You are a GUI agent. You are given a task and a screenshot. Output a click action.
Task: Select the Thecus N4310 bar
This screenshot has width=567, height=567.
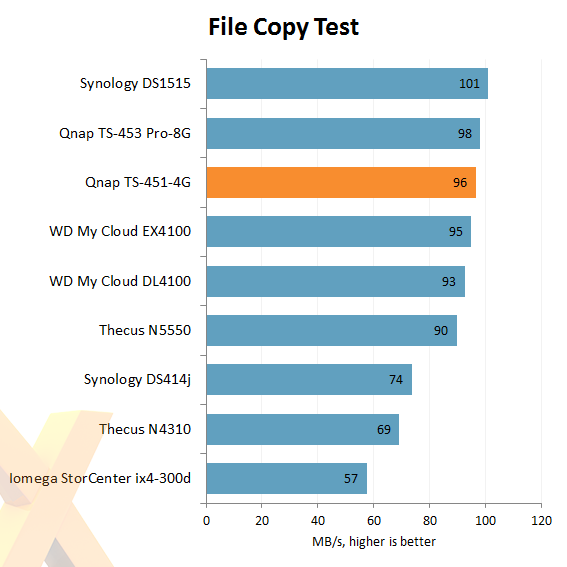(303, 429)
